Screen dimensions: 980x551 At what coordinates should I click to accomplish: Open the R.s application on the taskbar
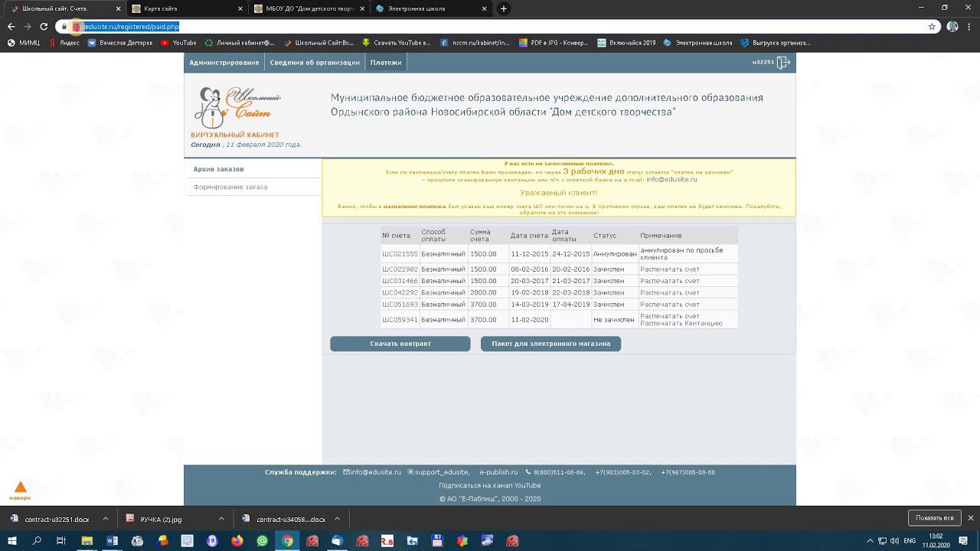(x=387, y=541)
